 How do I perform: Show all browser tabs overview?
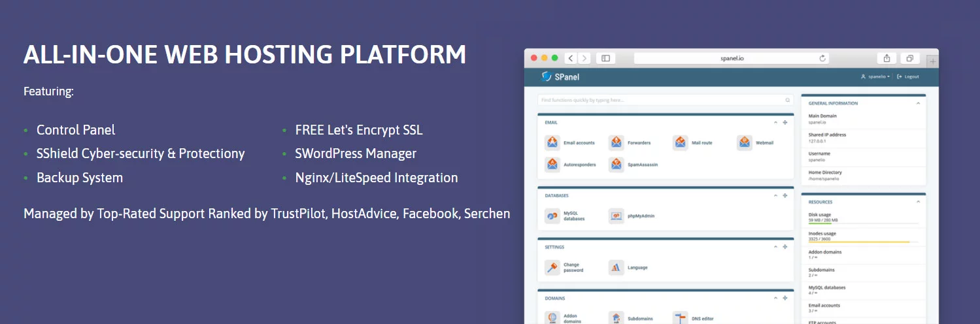coord(909,58)
